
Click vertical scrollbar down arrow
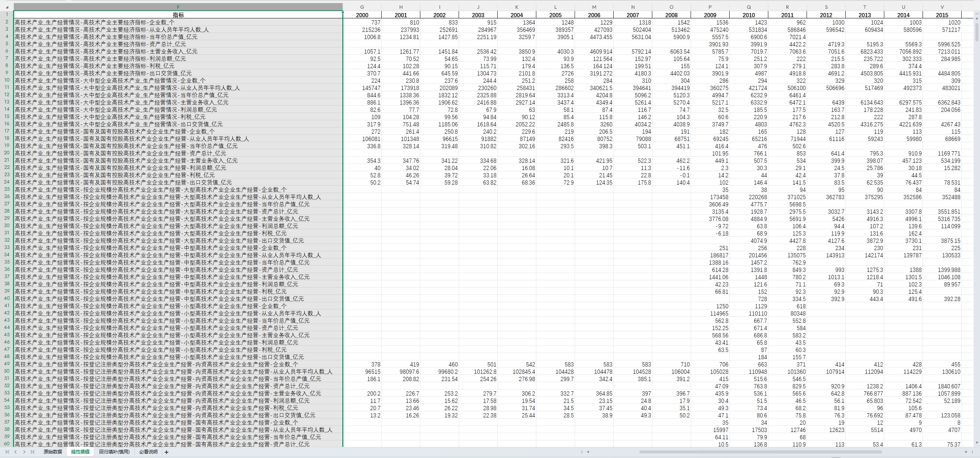click(977, 443)
